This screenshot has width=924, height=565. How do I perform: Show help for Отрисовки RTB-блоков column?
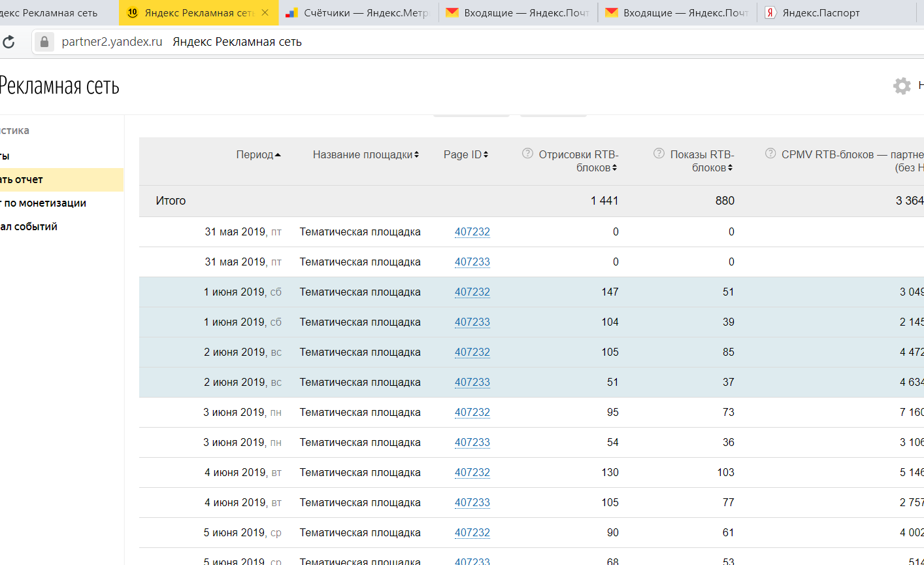coord(527,154)
